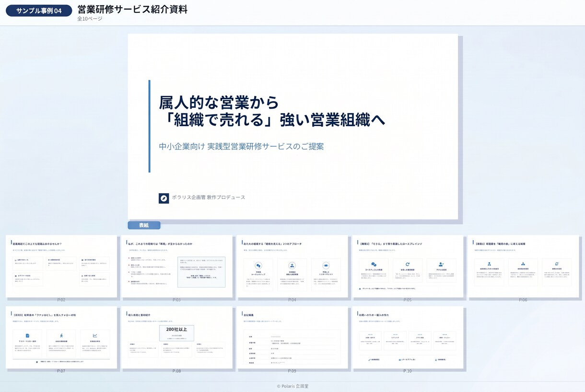Click the line chart icon on P.07
This screenshot has width=585, height=392.
click(95, 335)
